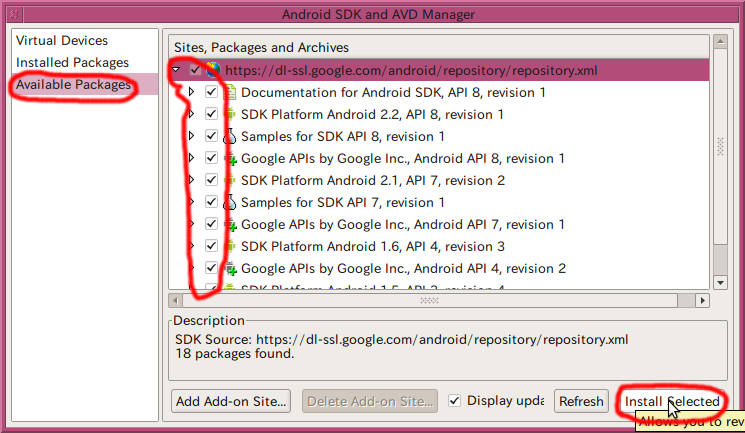Click the Add Add-on Site button

pos(231,402)
